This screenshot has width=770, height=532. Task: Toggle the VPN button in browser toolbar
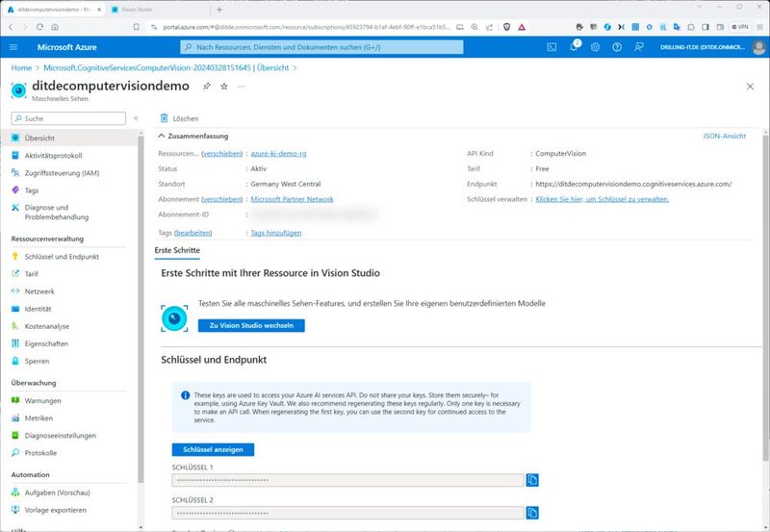(740, 27)
